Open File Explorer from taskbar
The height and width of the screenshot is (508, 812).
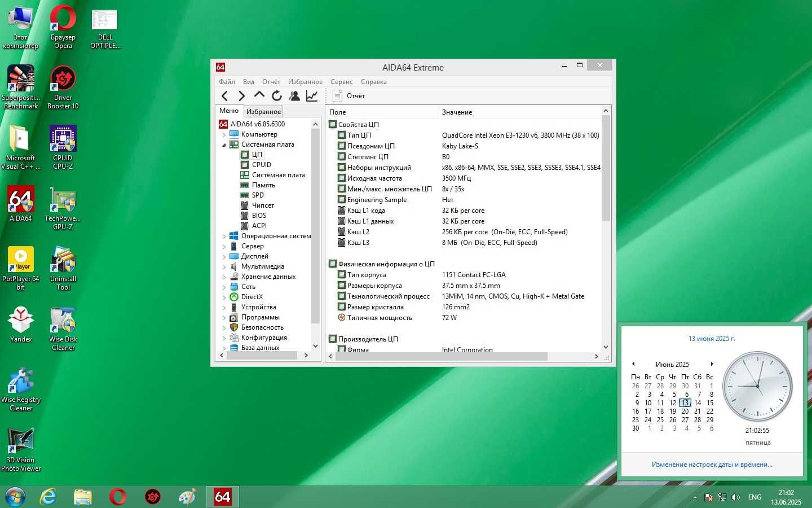(x=83, y=497)
